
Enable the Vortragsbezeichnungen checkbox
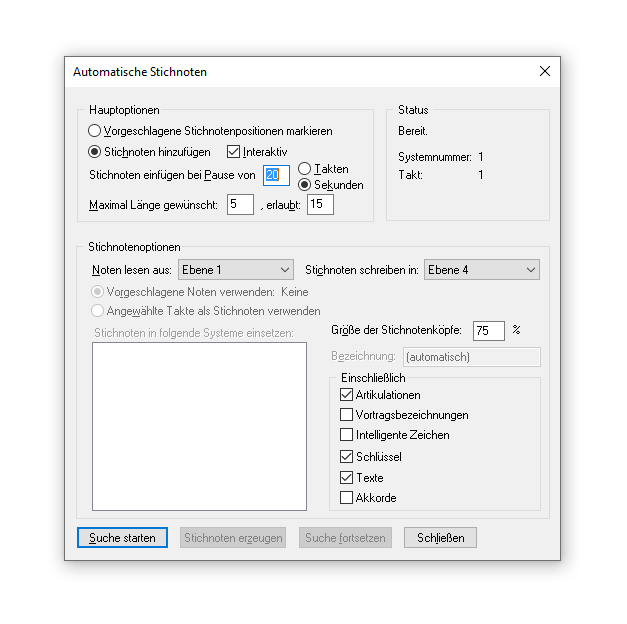pyautogui.click(x=404, y=415)
